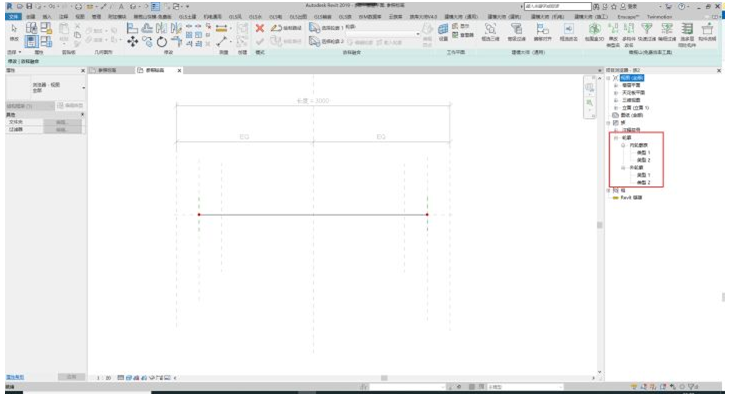Screen dimensions: 736x399
Task: Click the steering wheel navigation icon
Action: pos(590,87)
